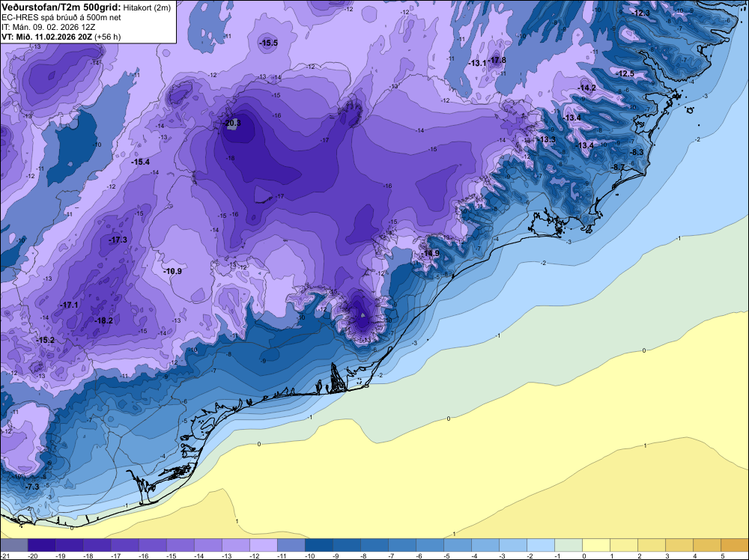
Task: Click the -12.3 temperature label
Action: click(640, 13)
